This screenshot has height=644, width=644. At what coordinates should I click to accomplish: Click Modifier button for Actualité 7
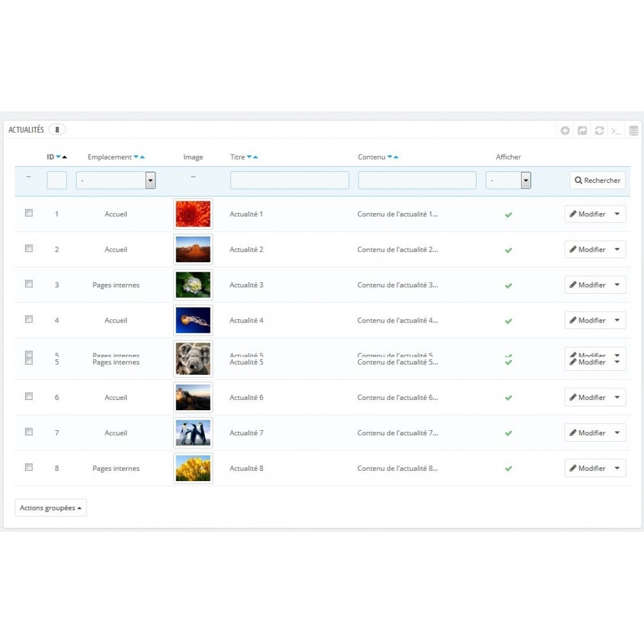pos(588,433)
